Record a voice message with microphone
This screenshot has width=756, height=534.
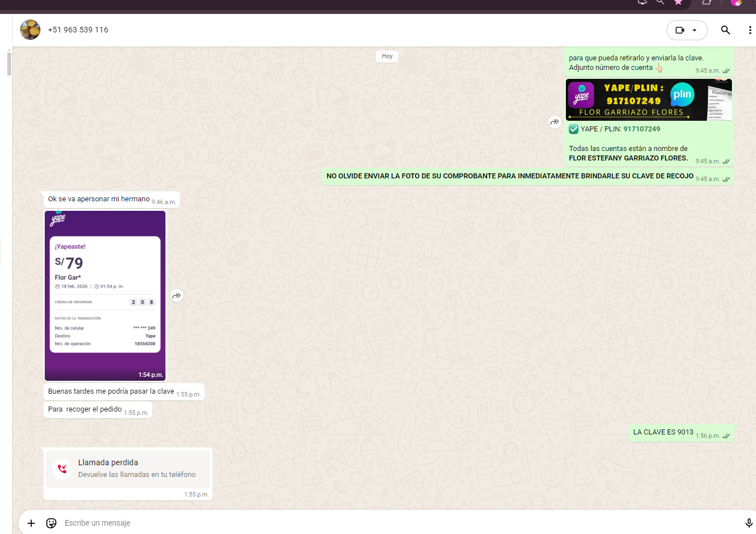point(748,523)
